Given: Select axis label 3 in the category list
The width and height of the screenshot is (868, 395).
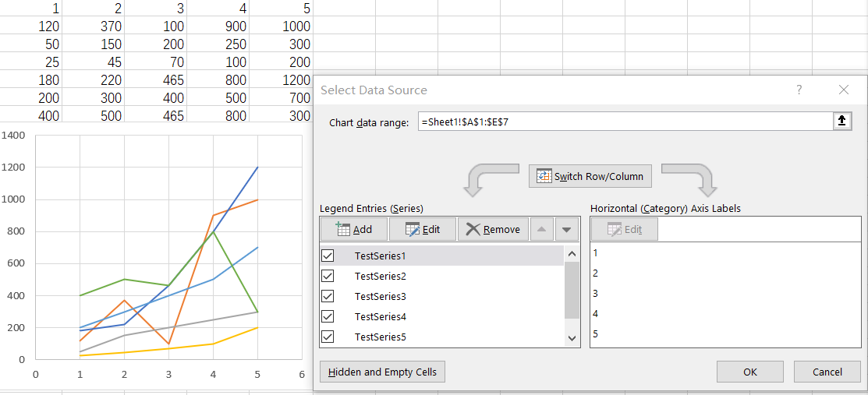Looking at the screenshot, I should [596, 293].
